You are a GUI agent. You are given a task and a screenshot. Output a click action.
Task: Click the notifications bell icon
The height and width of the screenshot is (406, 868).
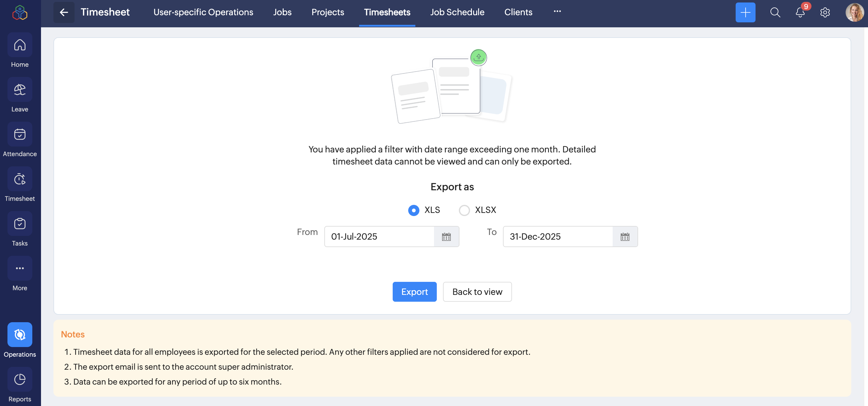click(x=800, y=12)
